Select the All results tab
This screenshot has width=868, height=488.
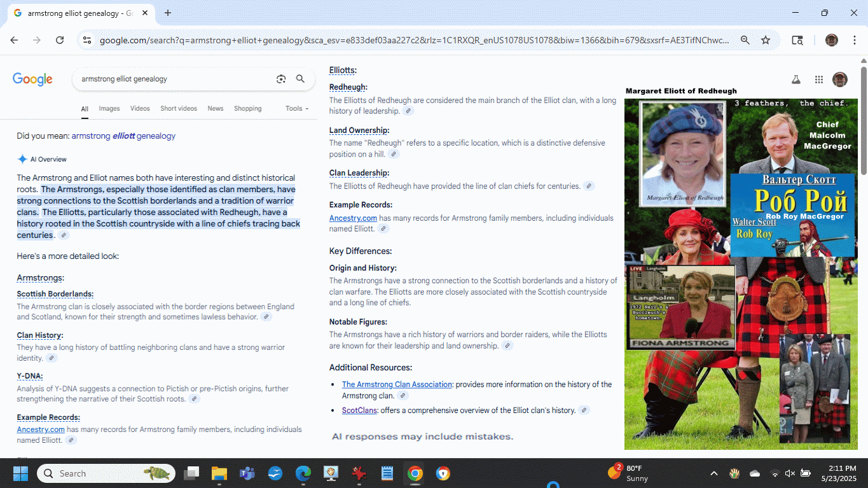click(x=85, y=109)
